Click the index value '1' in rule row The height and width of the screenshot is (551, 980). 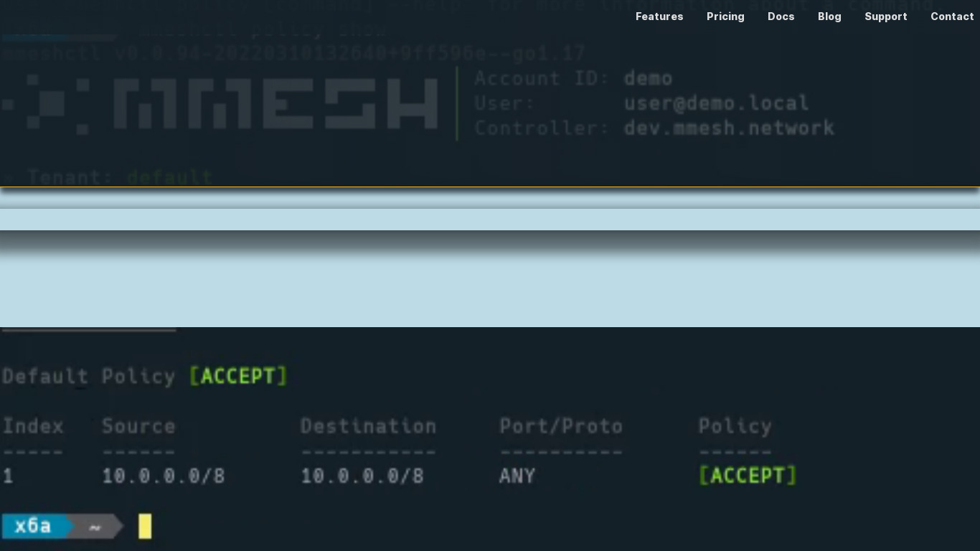coord(8,476)
